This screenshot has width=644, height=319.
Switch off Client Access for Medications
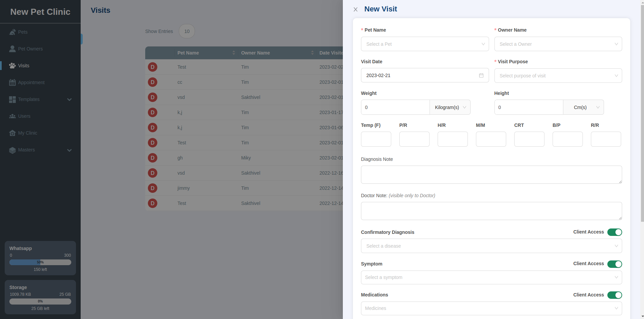tap(614, 295)
